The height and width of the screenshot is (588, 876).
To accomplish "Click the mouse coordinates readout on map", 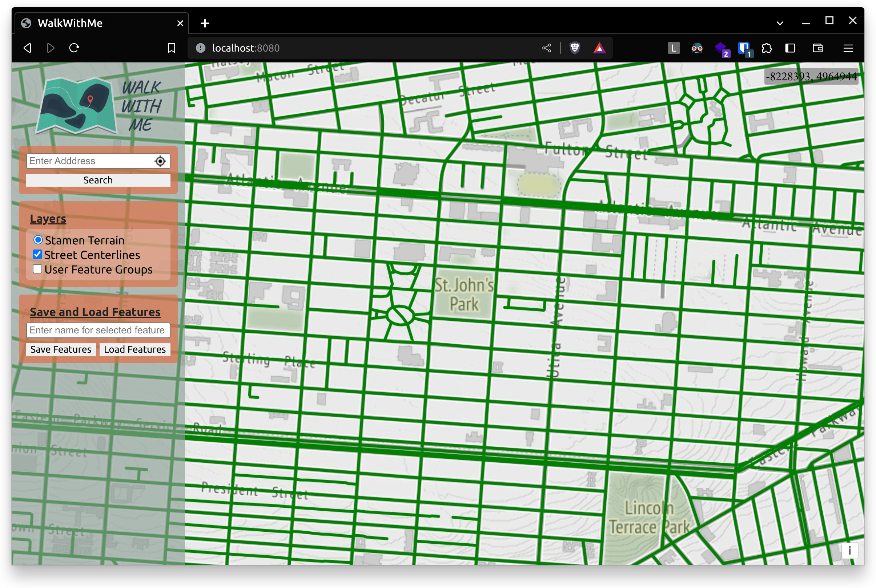I will coord(811,77).
